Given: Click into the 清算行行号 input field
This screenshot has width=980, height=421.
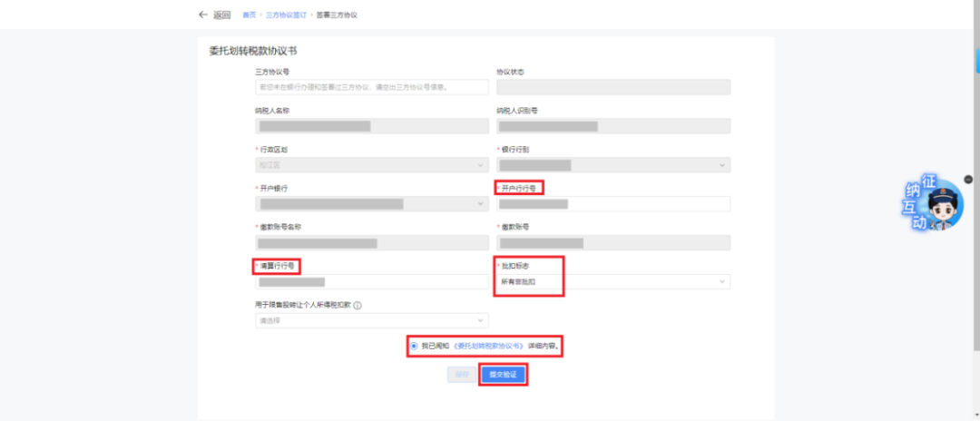Looking at the screenshot, I should pos(372,282).
